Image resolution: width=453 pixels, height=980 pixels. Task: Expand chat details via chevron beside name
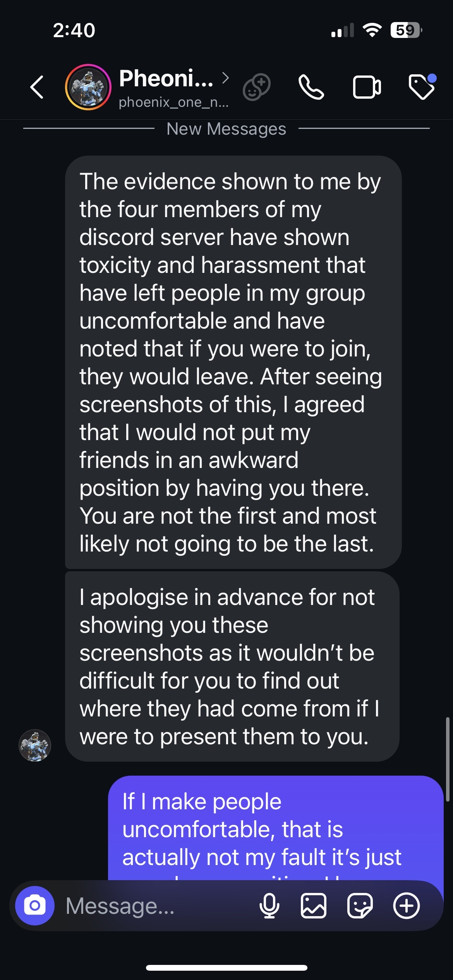226,78
